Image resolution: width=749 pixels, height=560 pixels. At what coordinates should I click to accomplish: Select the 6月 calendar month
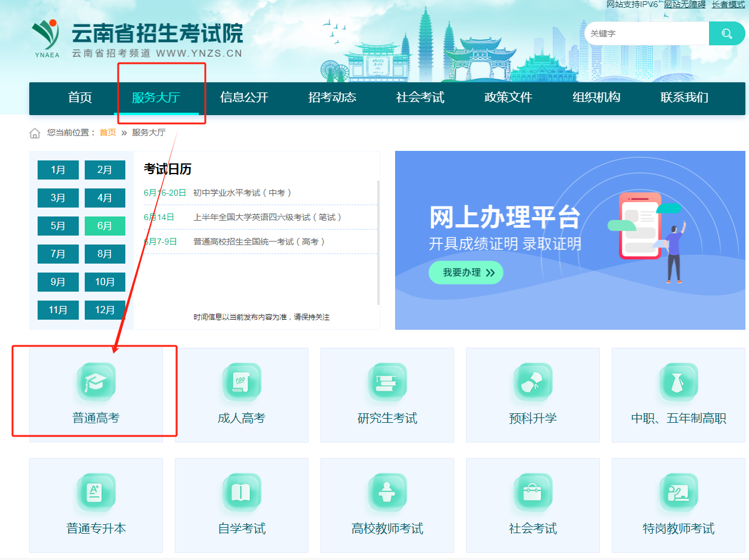105,226
